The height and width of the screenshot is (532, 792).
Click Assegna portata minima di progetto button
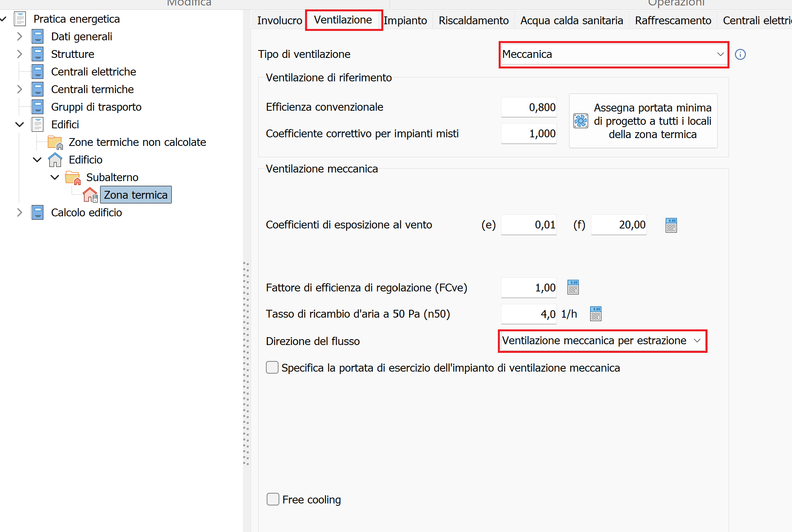click(643, 121)
